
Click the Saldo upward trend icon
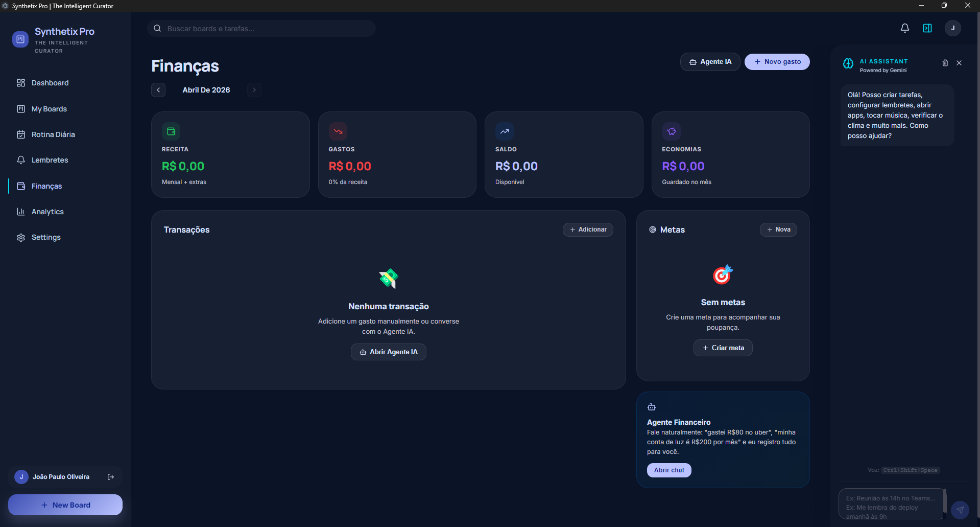point(505,131)
